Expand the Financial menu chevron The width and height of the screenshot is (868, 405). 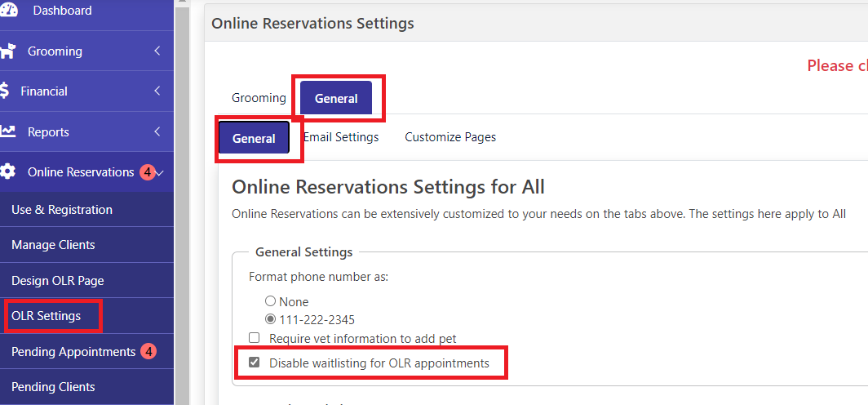[157, 91]
